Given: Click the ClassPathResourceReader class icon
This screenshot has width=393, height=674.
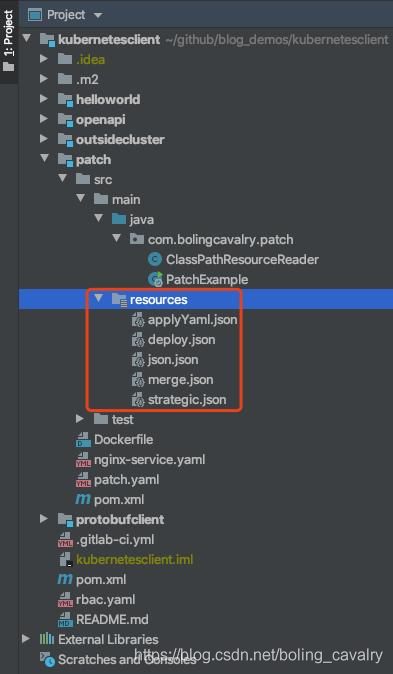Looking at the screenshot, I should point(154,260).
